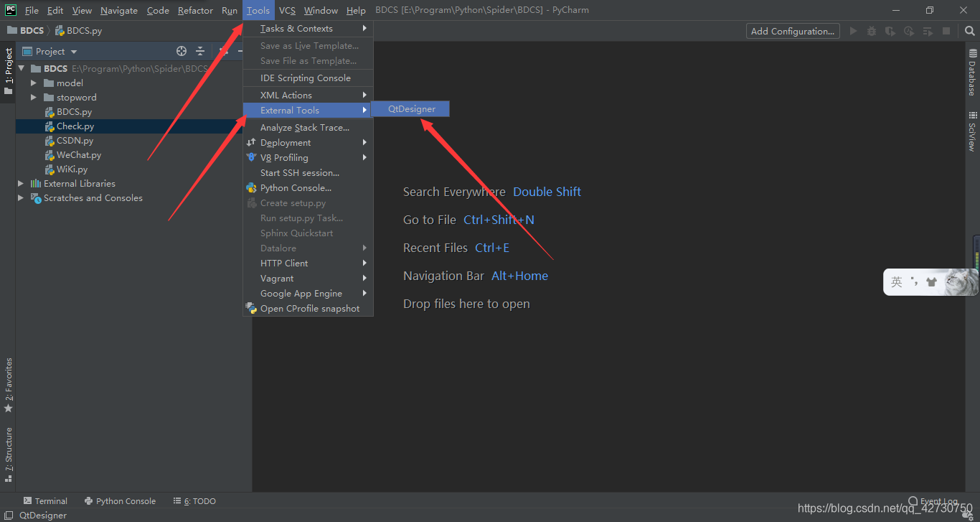980x522 pixels.
Task: Select WiKi.py in project tree
Action: 72,169
